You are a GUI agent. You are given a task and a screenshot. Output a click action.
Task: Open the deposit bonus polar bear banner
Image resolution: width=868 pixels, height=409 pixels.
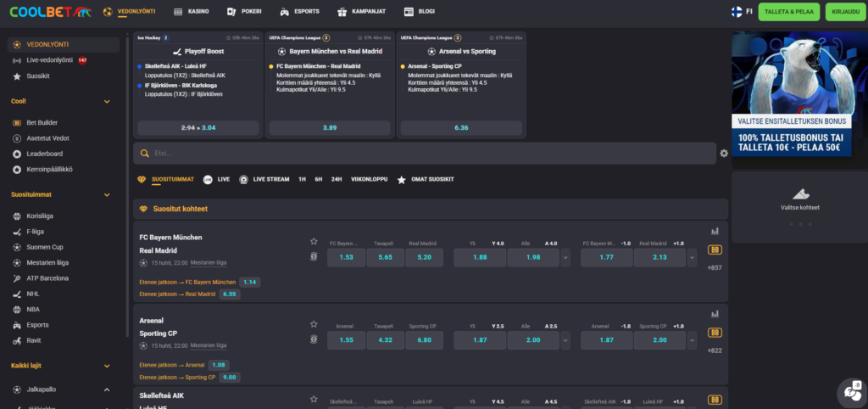(799, 100)
